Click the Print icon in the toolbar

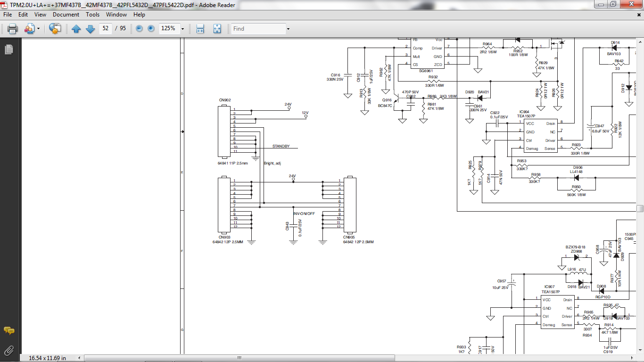pyautogui.click(x=12, y=29)
